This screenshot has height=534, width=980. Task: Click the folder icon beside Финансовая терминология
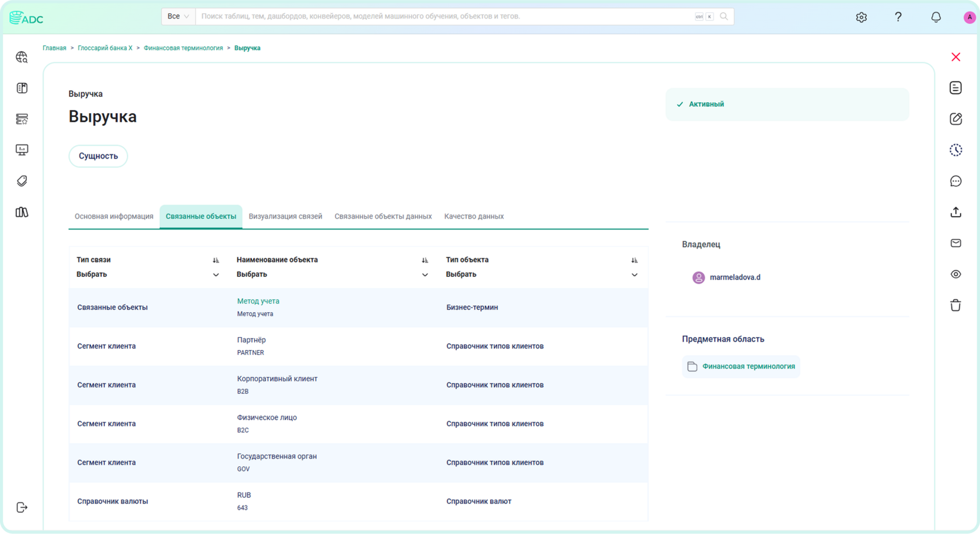(x=692, y=367)
